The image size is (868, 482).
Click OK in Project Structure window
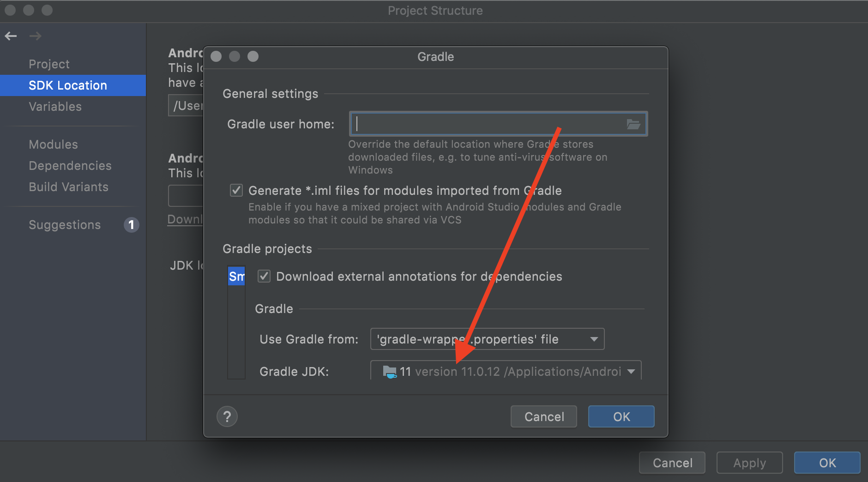pos(827,463)
